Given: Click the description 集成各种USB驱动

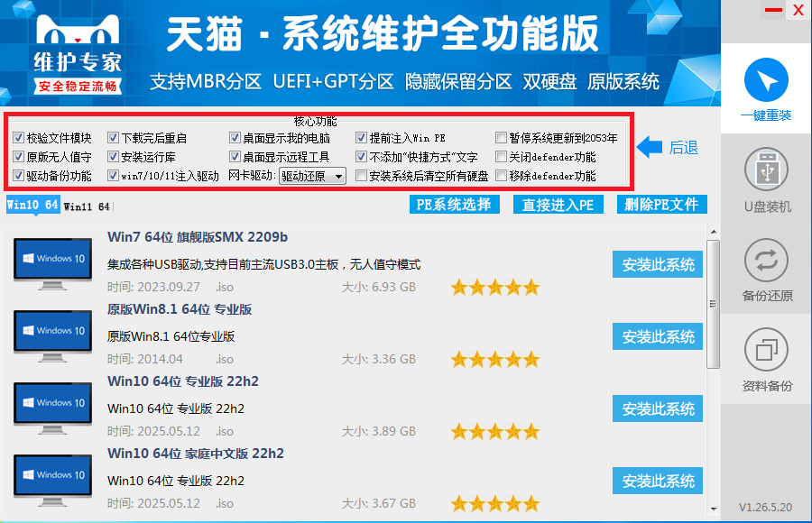Looking at the screenshot, I should click(x=263, y=264).
